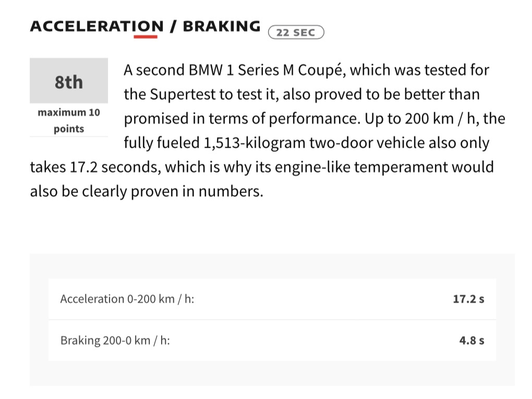Click the 22 SEC reading time badge
This screenshot has width=532, height=399.
pos(296,32)
